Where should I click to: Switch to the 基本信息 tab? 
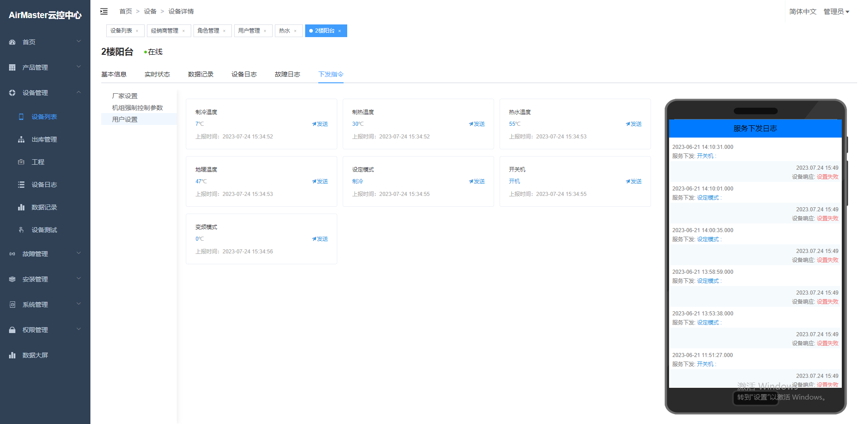coord(114,74)
